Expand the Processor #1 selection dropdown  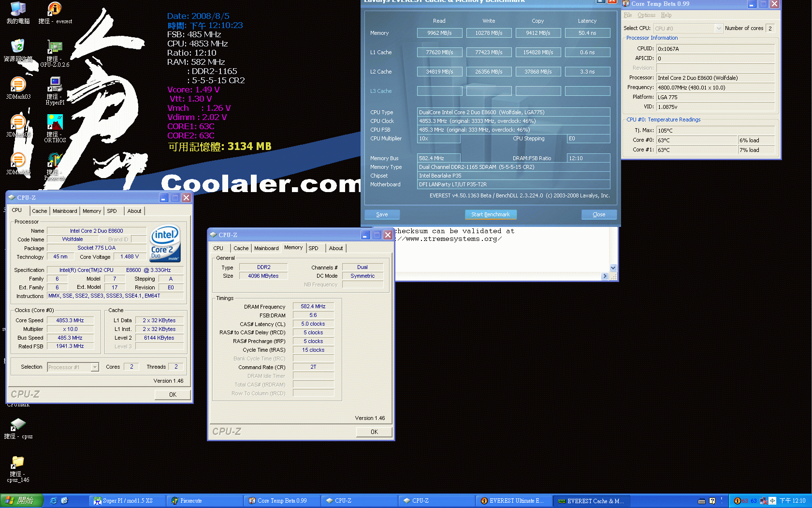point(95,367)
